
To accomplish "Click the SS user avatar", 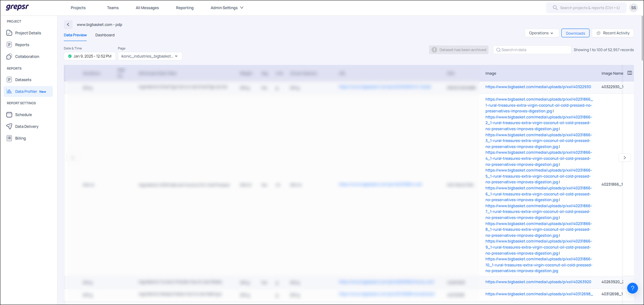I will tap(633, 8).
